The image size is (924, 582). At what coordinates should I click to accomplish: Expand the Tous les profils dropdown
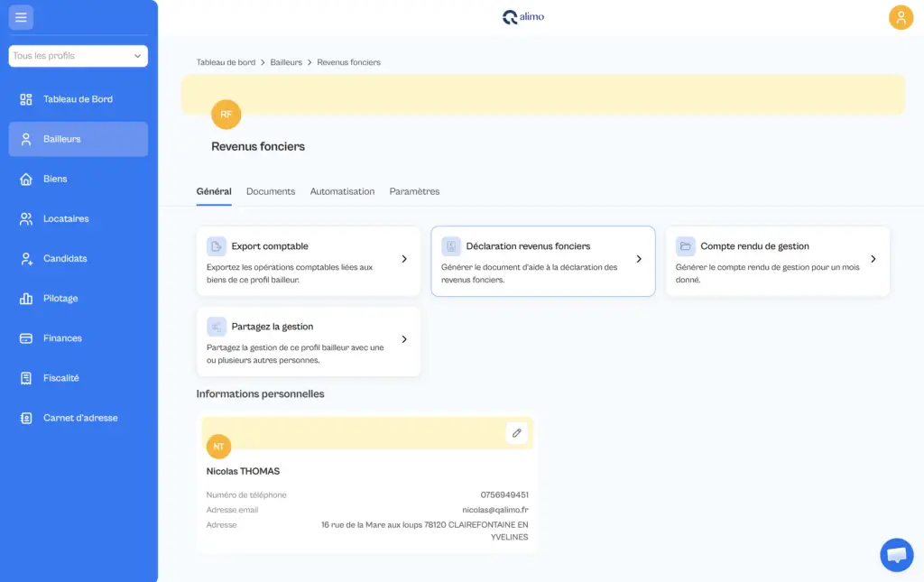pos(78,56)
